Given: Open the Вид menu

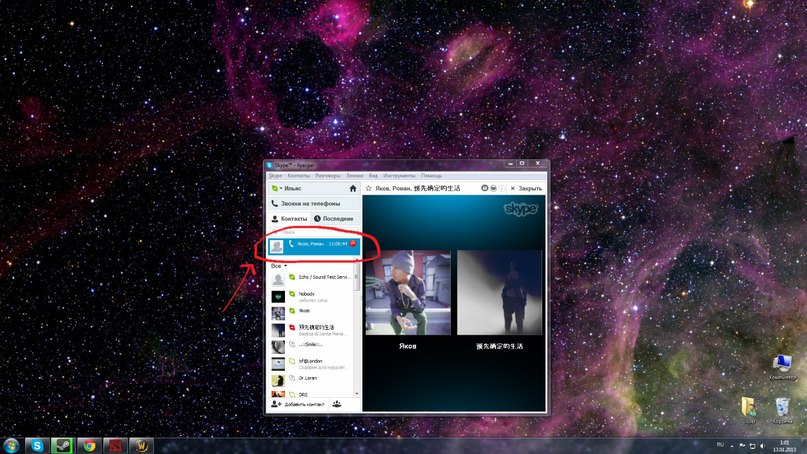Looking at the screenshot, I should point(373,176).
